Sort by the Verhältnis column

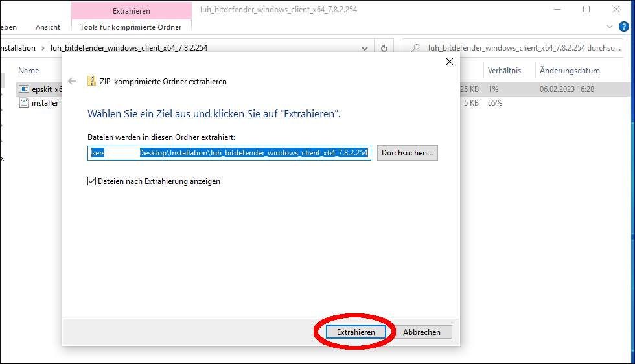[x=504, y=71]
